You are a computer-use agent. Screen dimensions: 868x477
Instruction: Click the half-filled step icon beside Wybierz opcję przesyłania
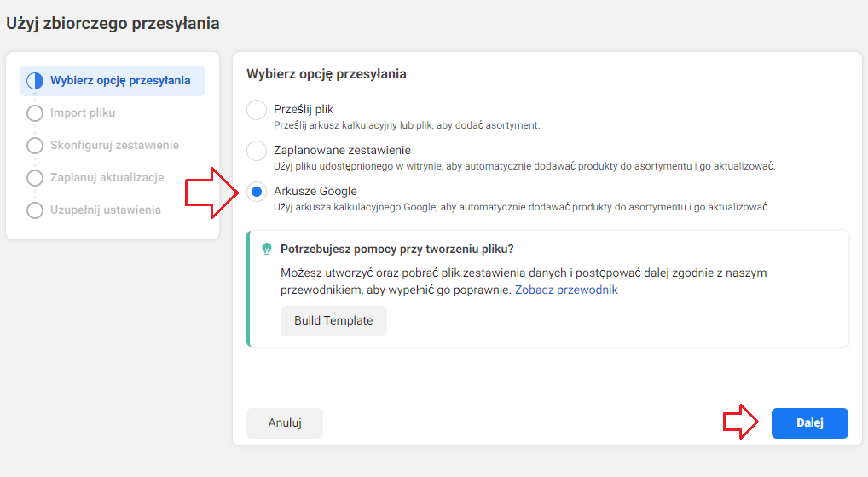pyautogui.click(x=35, y=81)
